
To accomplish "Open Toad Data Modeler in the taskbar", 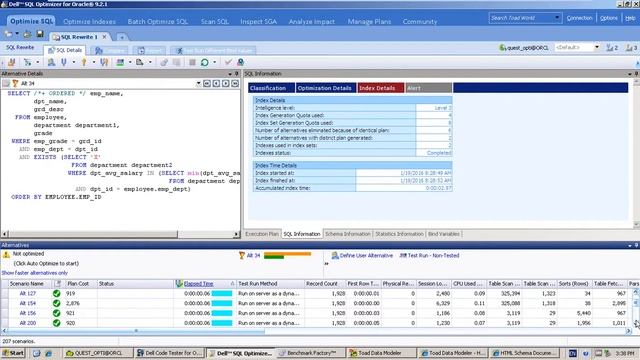I will pos(381,353).
